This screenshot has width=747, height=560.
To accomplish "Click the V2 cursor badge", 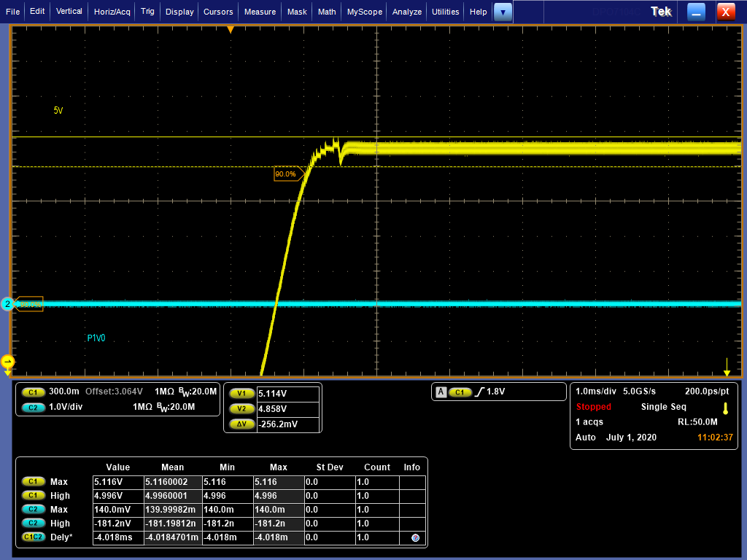I will [x=241, y=408].
